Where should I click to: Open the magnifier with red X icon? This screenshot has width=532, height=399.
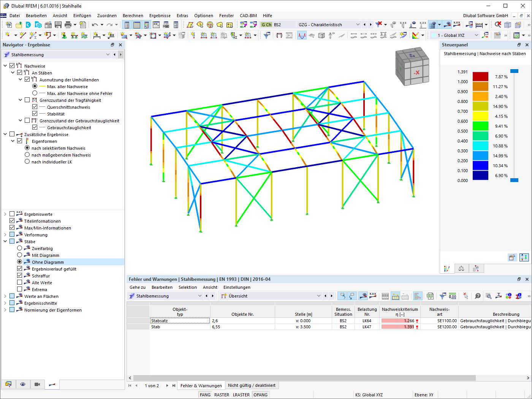pyautogui.click(x=498, y=25)
